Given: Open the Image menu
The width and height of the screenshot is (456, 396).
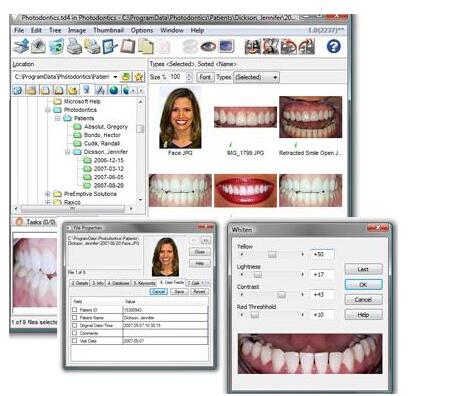Looking at the screenshot, I should point(77,30).
